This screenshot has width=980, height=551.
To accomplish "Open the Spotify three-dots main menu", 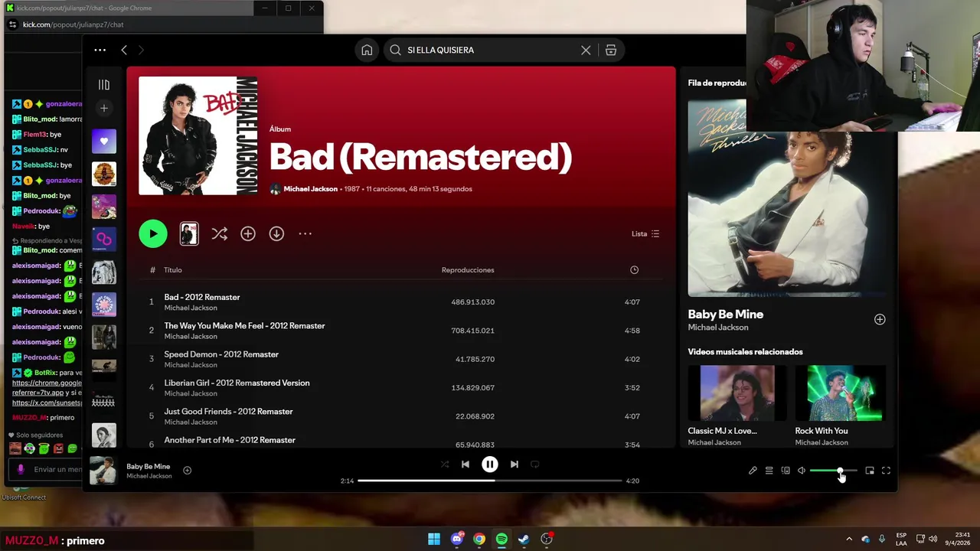I will click(x=100, y=50).
